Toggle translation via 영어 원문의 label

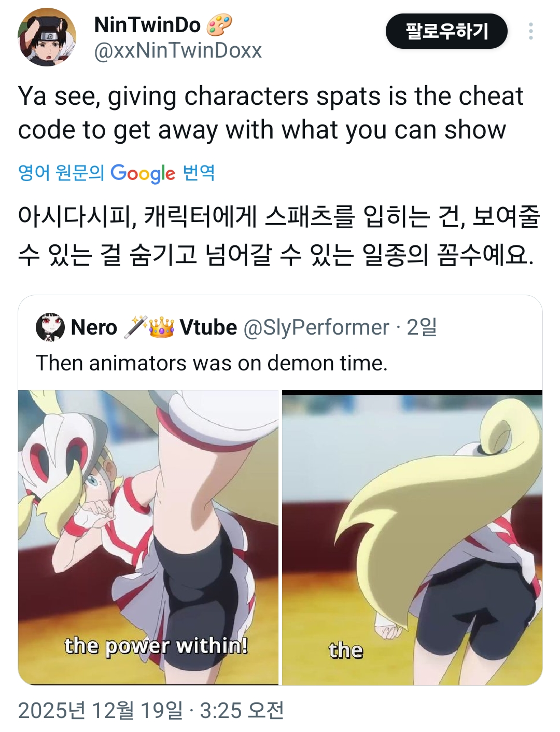point(61,173)
